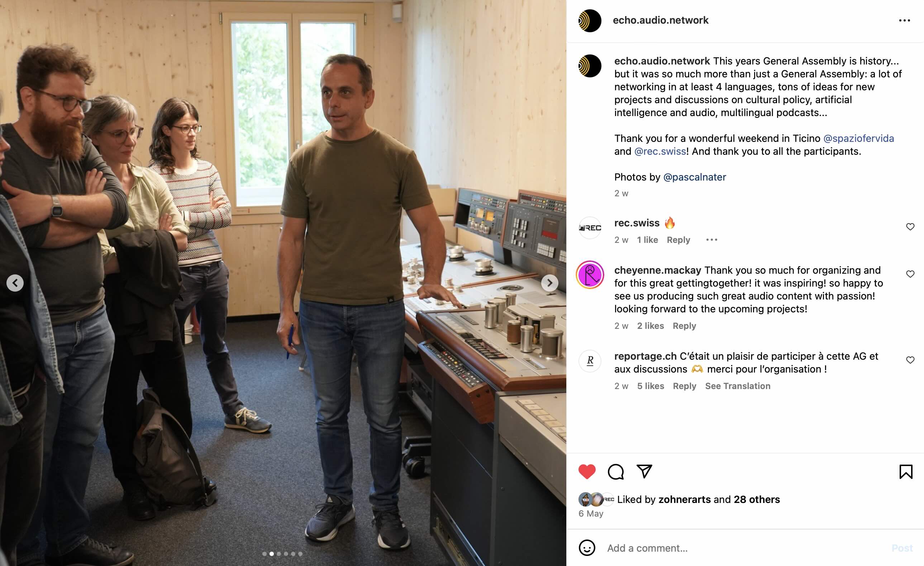
Task: Like cheyenne.mackay's comment heart
Action: click(x=910, y=274)
